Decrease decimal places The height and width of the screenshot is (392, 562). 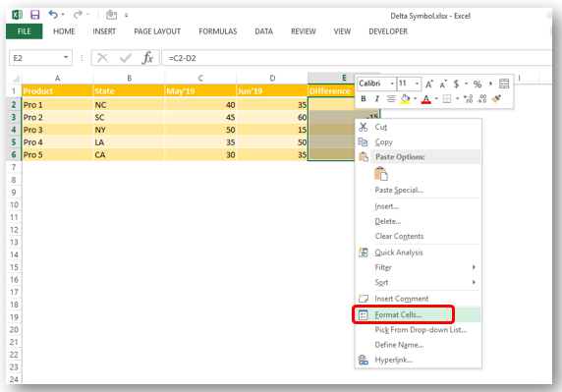482,98
